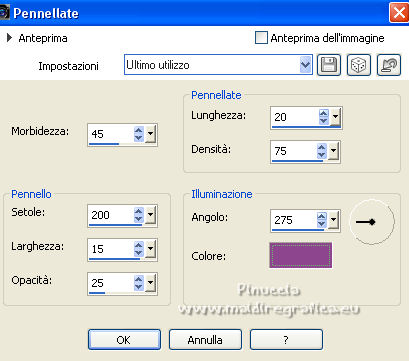This screenshot has height=361, width=409.
Task: Open the Densità slider dropdown arrow
Action: (333, 152)
